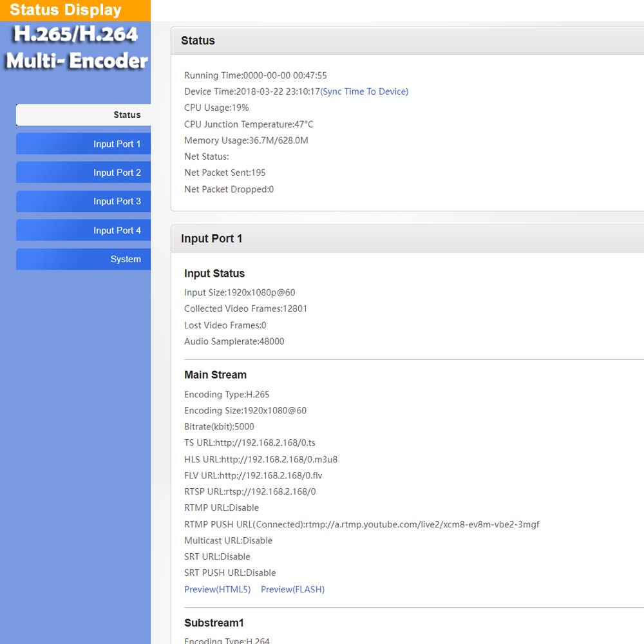Click the Input Port 1 panel header
The height and width of the screenshot is (644, 644).
408,239
